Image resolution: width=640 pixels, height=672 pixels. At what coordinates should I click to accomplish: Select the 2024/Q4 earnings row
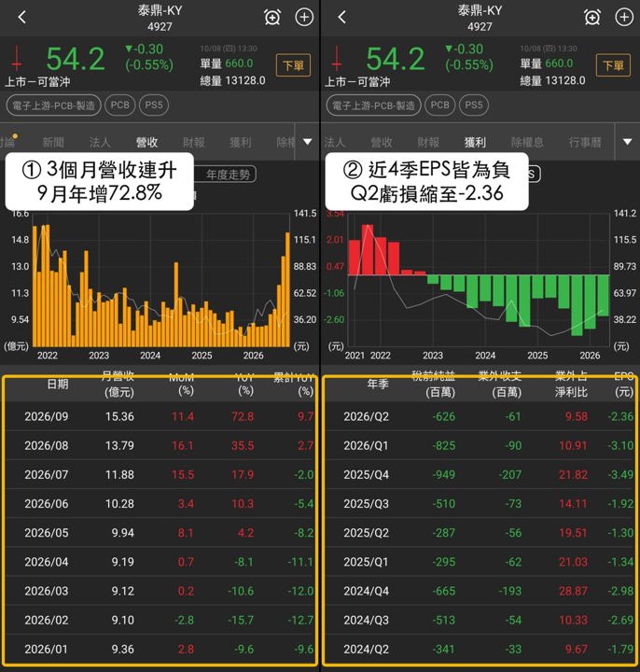tap(480, 591)
